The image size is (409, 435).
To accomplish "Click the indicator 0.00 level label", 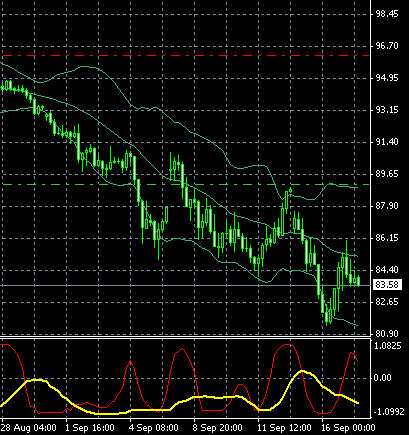I will tap(382, 378).
